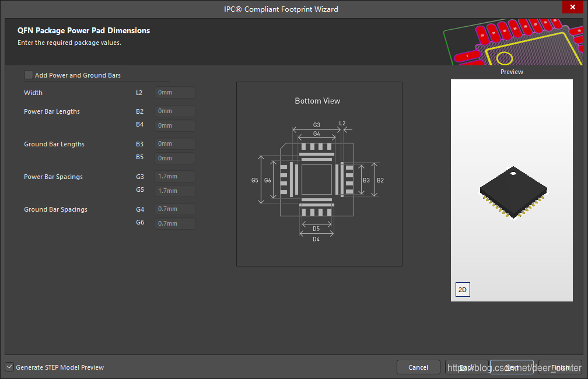
Task: Select Ground Bar Lengths B3 field
Action: coord(174,143)
